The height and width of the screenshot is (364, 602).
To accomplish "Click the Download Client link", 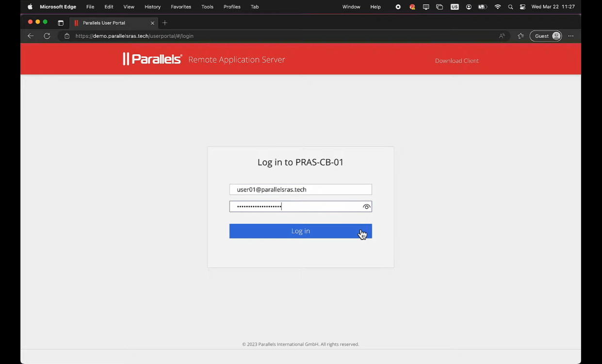I will [x=456, y=61].
